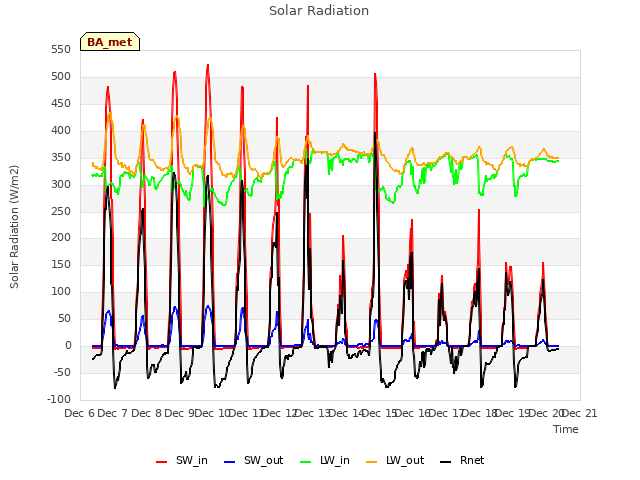Image resolution: width=640 pixels, height=480 pixels.
Task: Click the 200 y-axis tick label
Action: (x=61, y=238)
